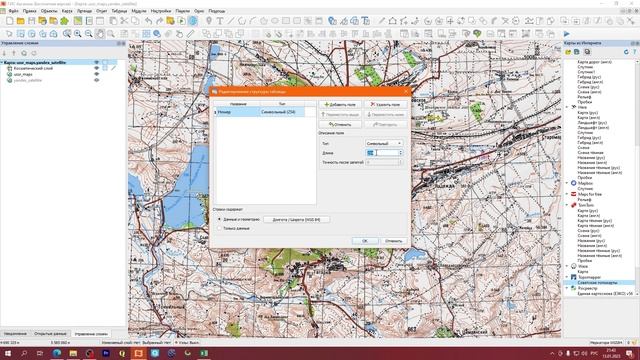Collapse the Mapbox maps group
This screenshot has width=640, height=360.
(x=567, y=183)
